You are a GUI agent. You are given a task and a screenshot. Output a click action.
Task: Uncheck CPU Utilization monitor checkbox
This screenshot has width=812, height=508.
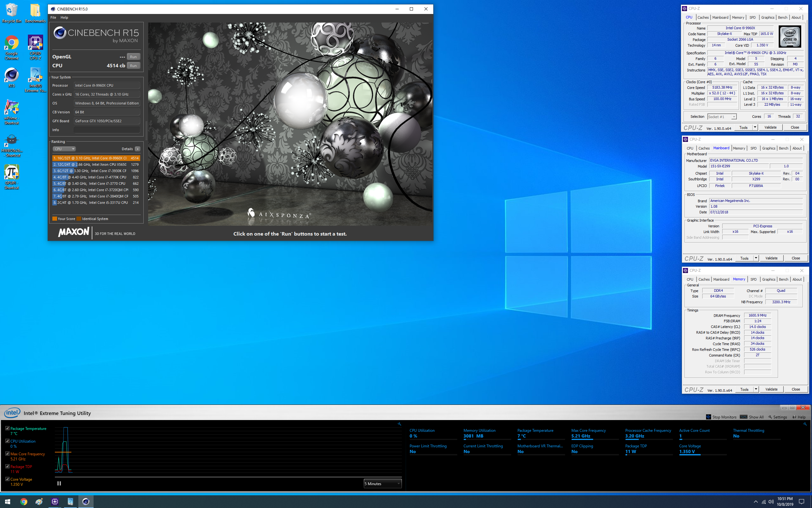tap(7, 441)
